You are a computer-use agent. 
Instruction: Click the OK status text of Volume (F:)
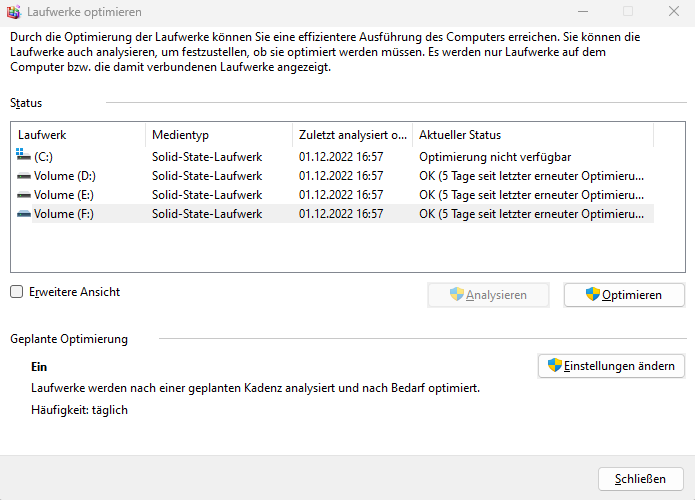pos(531,214)
